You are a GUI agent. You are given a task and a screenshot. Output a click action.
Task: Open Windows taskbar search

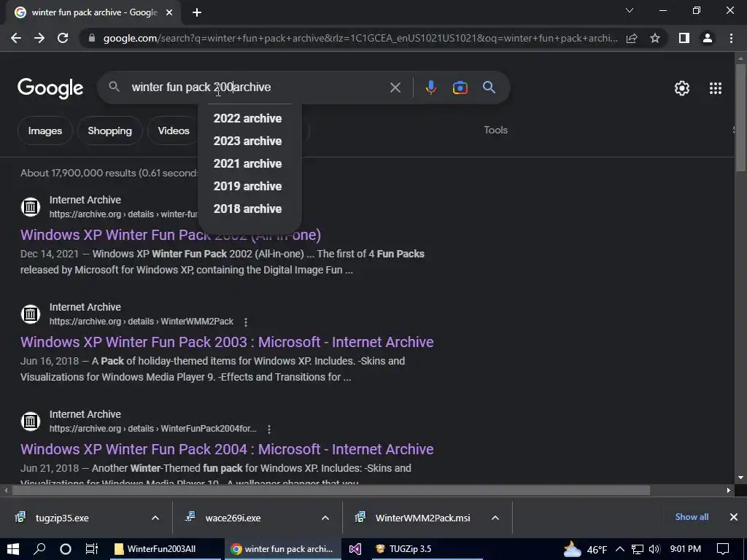coord(39,549)
